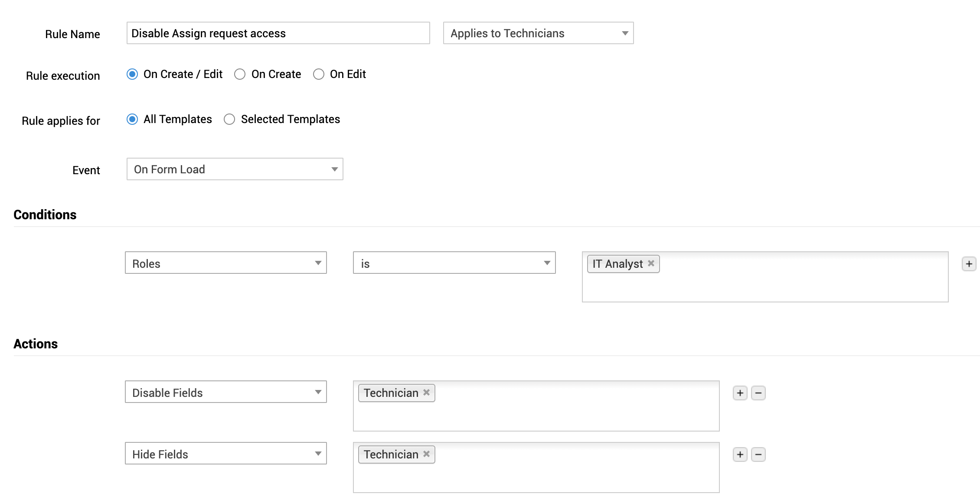The width and height of the screenshot is (980, 500).
Task: Add action after the Disable Fields row
Action: pyautogui.click(x=740, y=393)
